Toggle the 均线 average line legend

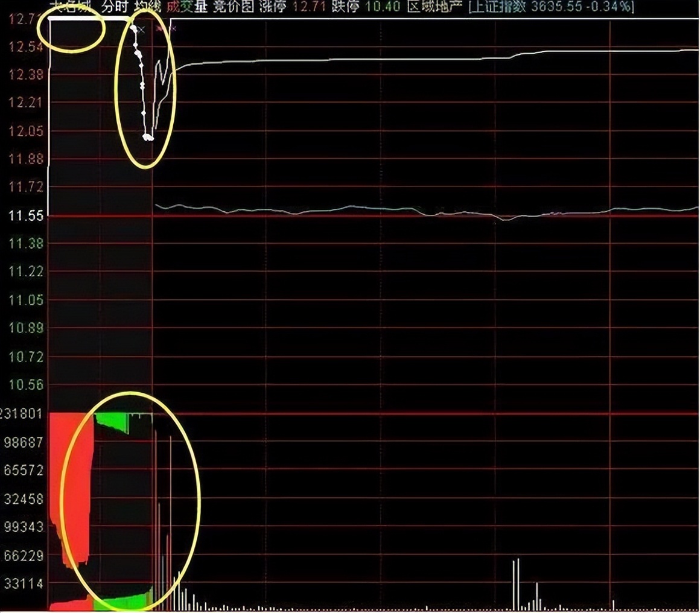tap(148, 6)
